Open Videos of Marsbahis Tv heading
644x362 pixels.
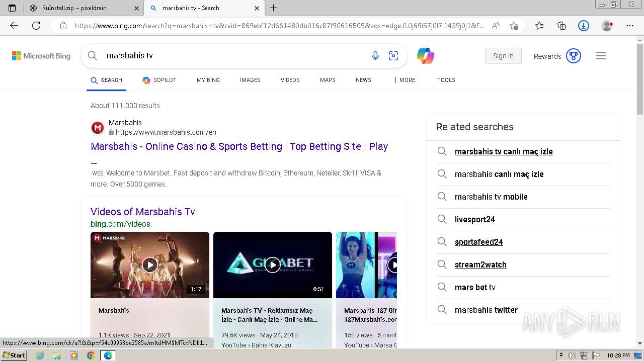coord(143,212)
